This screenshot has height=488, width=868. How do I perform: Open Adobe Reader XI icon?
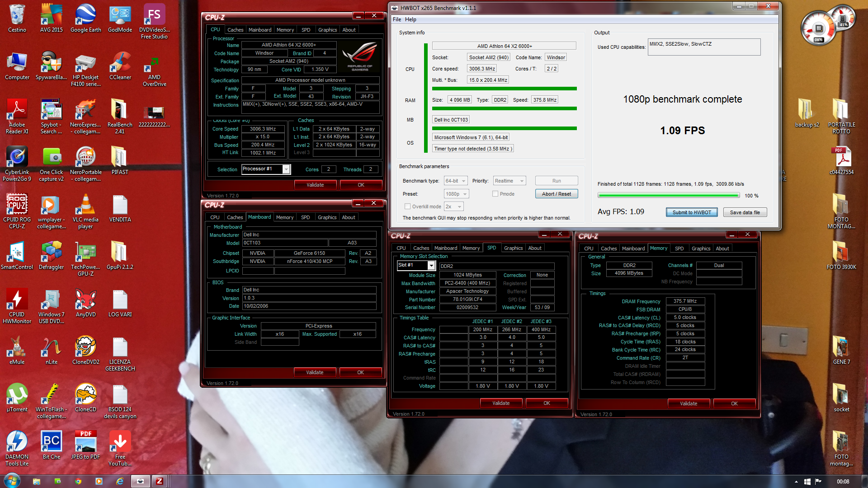(17, 117)
